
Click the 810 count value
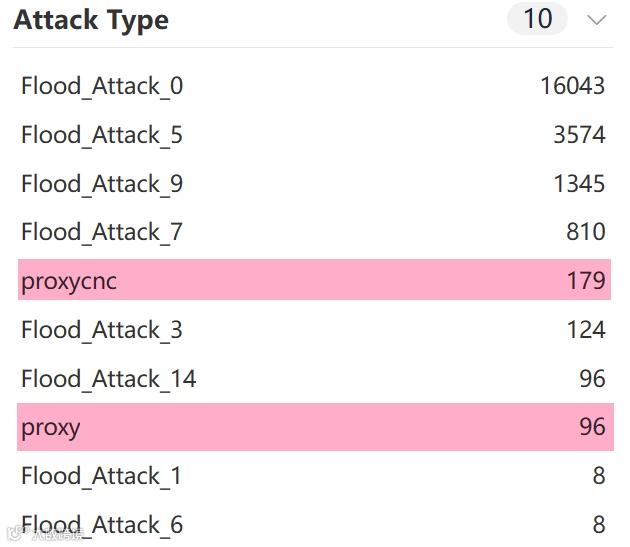586,232
